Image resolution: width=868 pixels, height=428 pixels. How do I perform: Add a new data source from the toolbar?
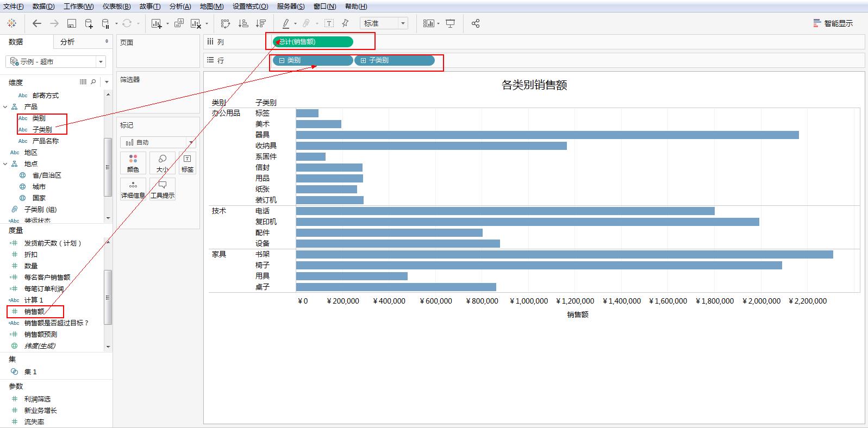tap(89, 23)
